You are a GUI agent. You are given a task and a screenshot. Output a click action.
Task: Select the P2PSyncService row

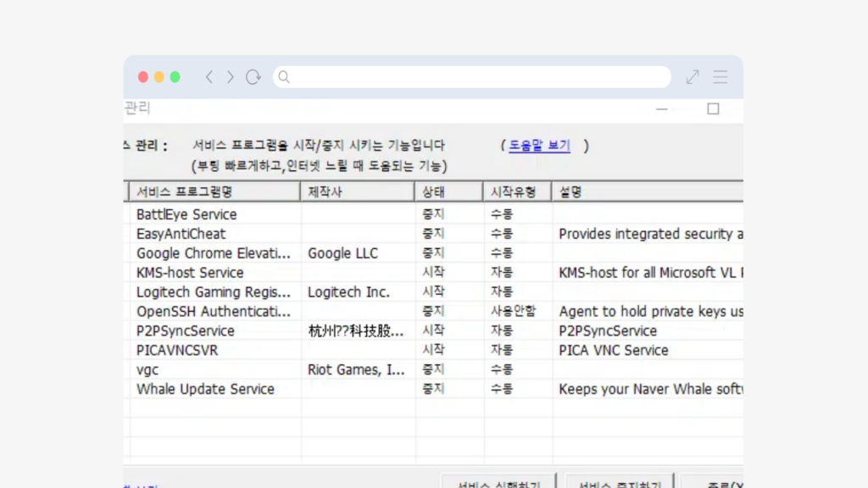(x=186, y=330)
